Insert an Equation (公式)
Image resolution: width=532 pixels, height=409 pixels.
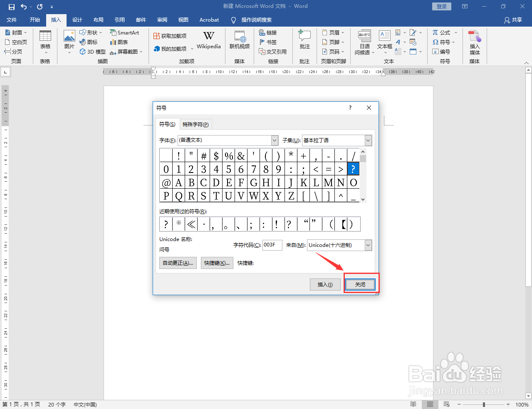click(x=445, y=32)
